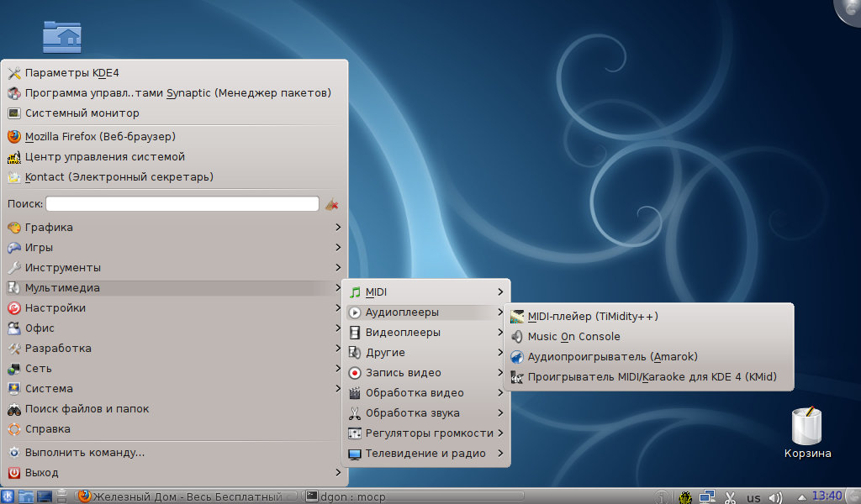861x504 pixels.
Task: Expand the Видеоплееры submenu
Action: click(x=403, y=333)
